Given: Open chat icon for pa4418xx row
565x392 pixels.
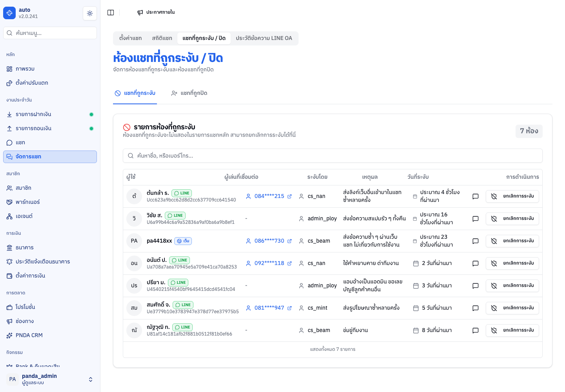Looking at the screenshot, I should click(x=476, y=241).
